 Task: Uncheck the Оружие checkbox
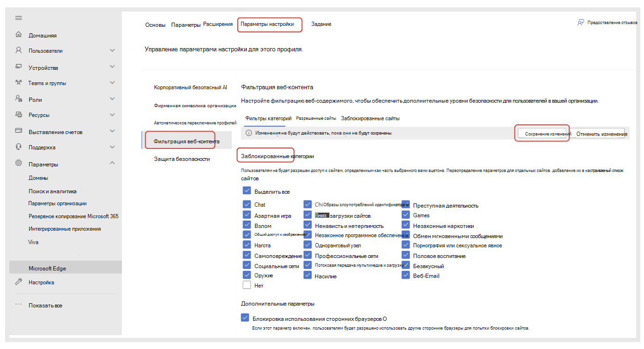pos(247,275)
